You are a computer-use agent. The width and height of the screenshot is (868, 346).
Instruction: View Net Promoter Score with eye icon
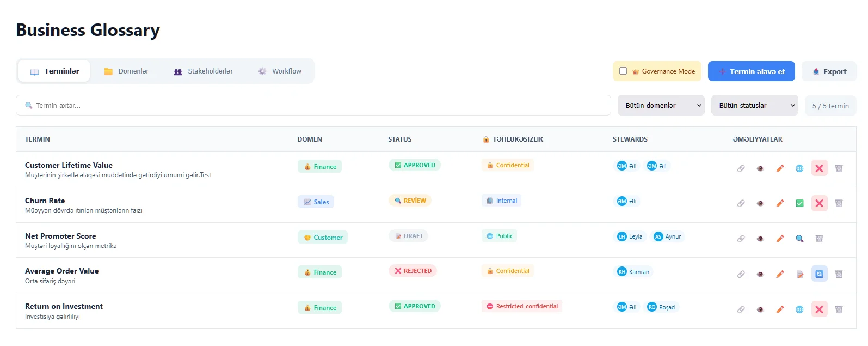point(760,239)
